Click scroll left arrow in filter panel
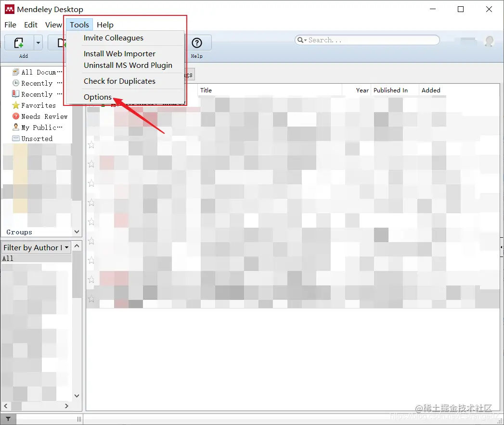504x425 pixels. 6,406
